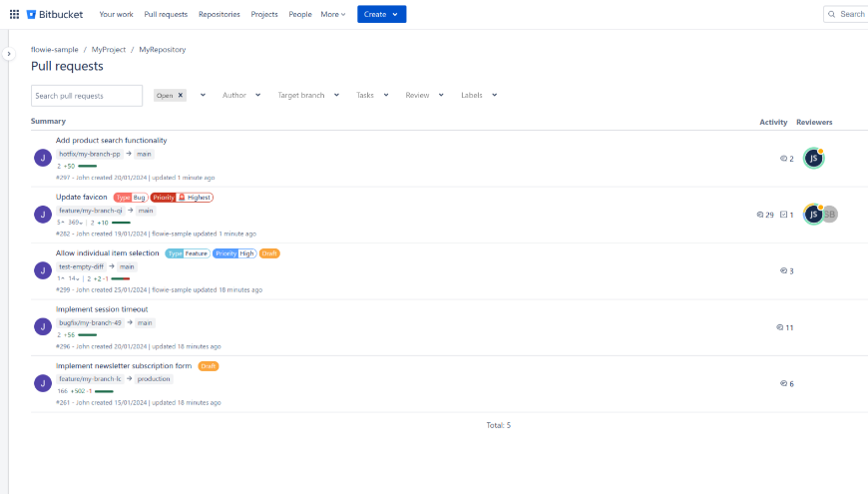Expand the collapsed sidebar arrow
This screenshot has width=868, height=494.
point(9,54)
